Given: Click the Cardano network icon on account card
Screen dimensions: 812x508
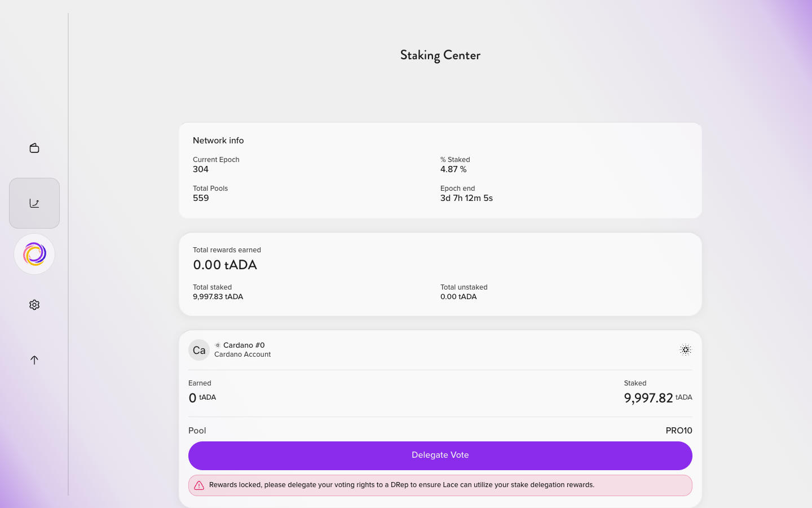Looking at the screenshot, I should (686, 350).
